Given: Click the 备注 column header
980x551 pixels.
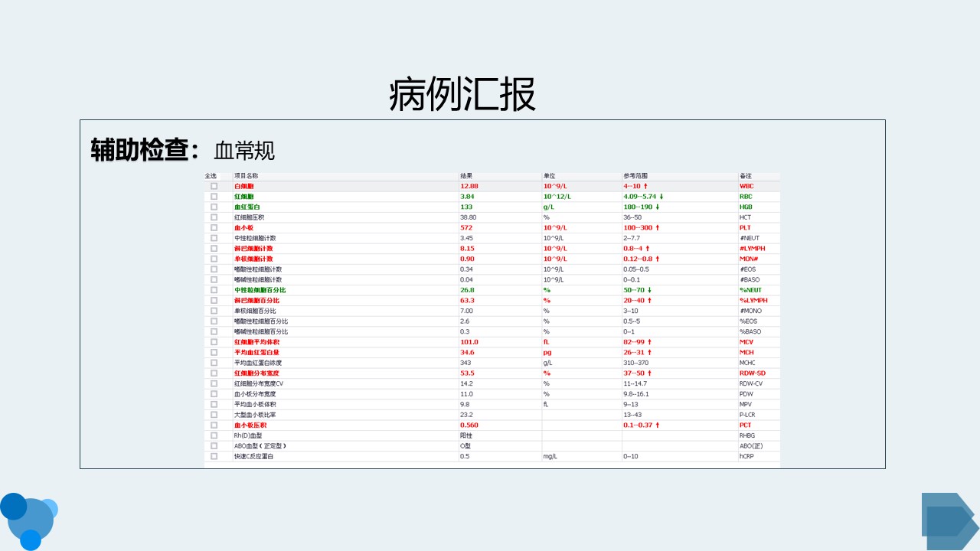Looking at the screenshot, I should pyautogui.click(x=746, y=176).
